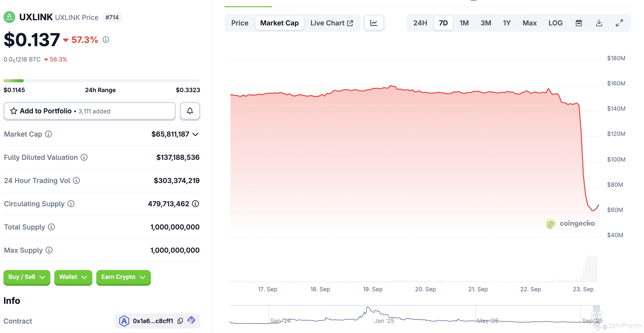644x333 pixels.
Task: Switch chart style using the line chart icon
Action: (374, 23)
